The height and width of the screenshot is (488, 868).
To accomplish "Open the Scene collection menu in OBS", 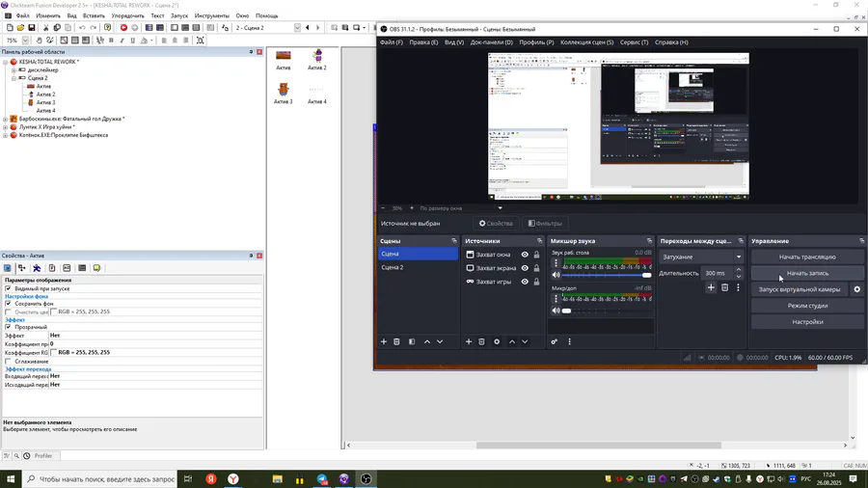I will click(586, 42).
